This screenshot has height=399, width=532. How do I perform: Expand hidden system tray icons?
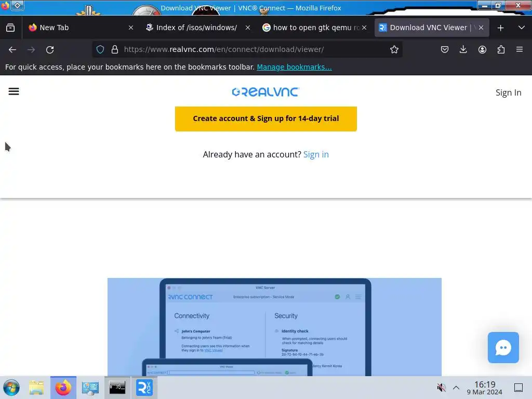tap(456, 388)
